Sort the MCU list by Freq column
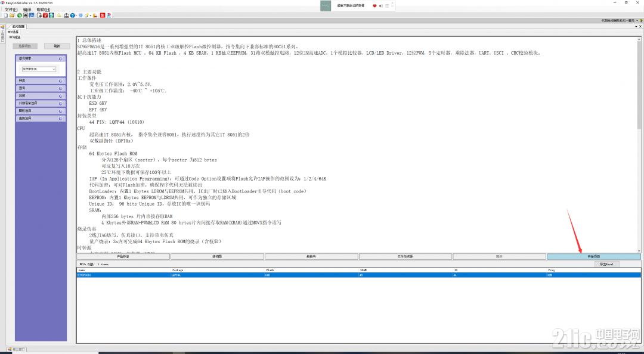 pyautogui.click(x=594, y=270)
